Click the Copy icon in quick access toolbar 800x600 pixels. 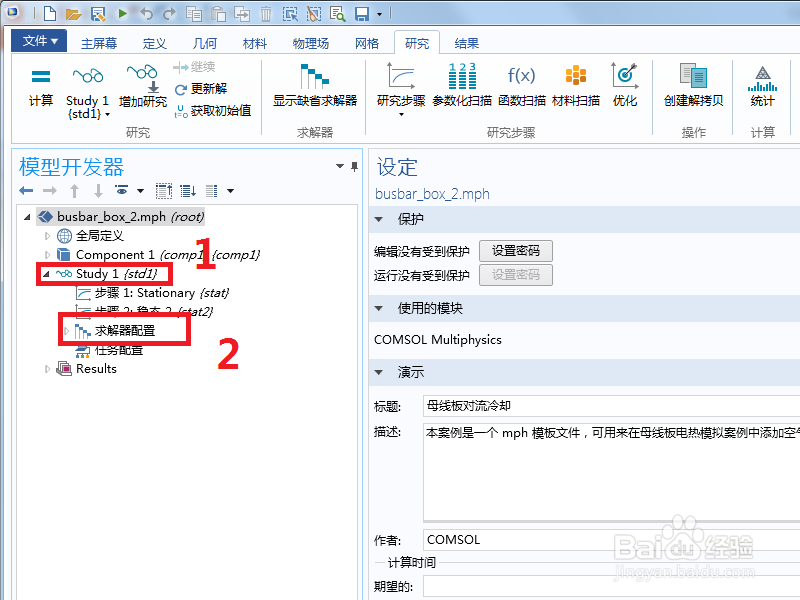click(193, 13)
